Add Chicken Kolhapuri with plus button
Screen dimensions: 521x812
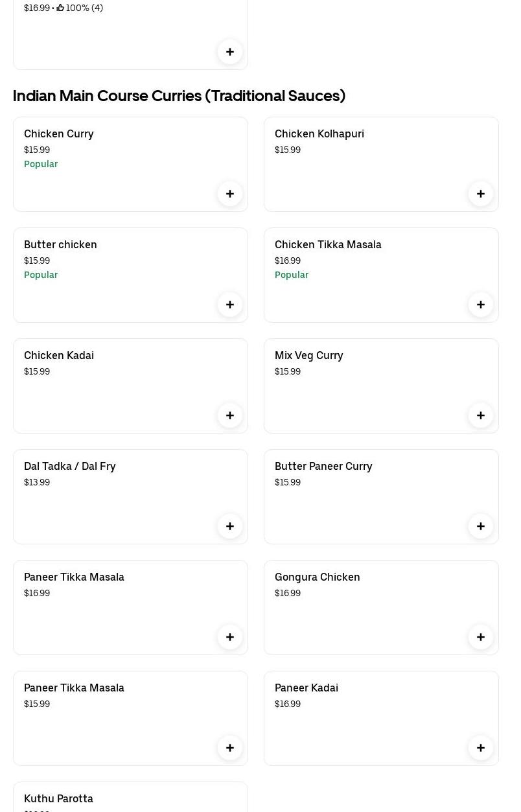click(x=481, y=194)
